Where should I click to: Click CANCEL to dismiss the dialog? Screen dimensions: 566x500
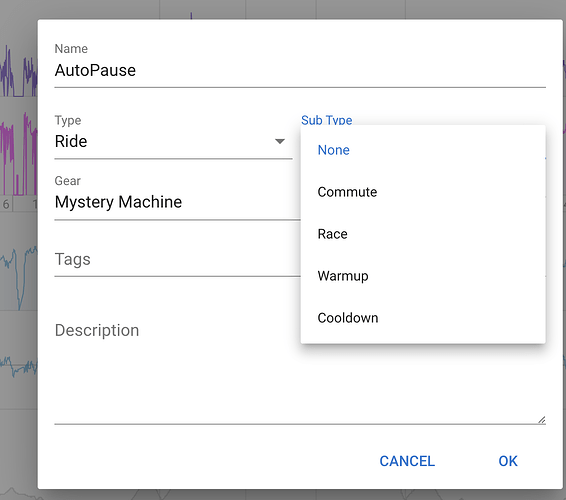click(x=407, y=461)
